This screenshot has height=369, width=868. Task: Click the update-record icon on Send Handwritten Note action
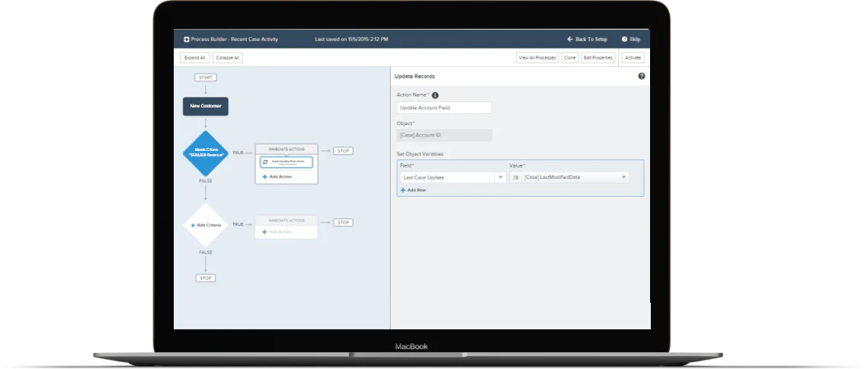tap(265, 162)
